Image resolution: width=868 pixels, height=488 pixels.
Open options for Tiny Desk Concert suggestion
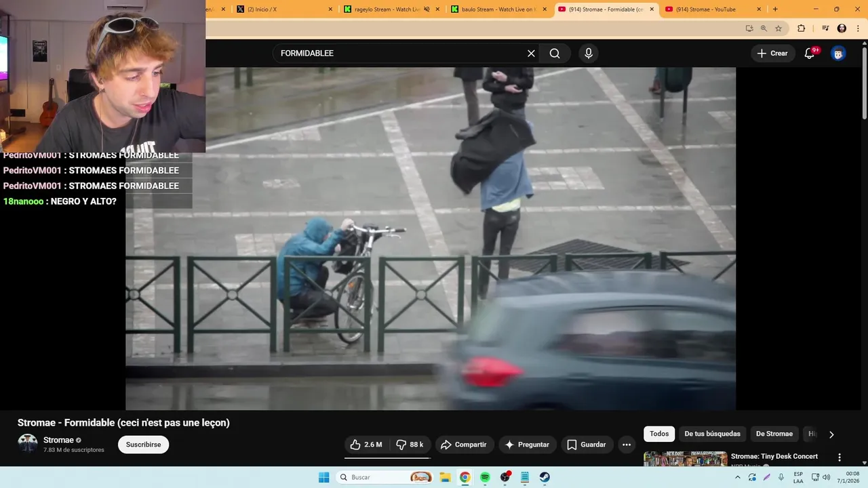[x=840, y=457]
